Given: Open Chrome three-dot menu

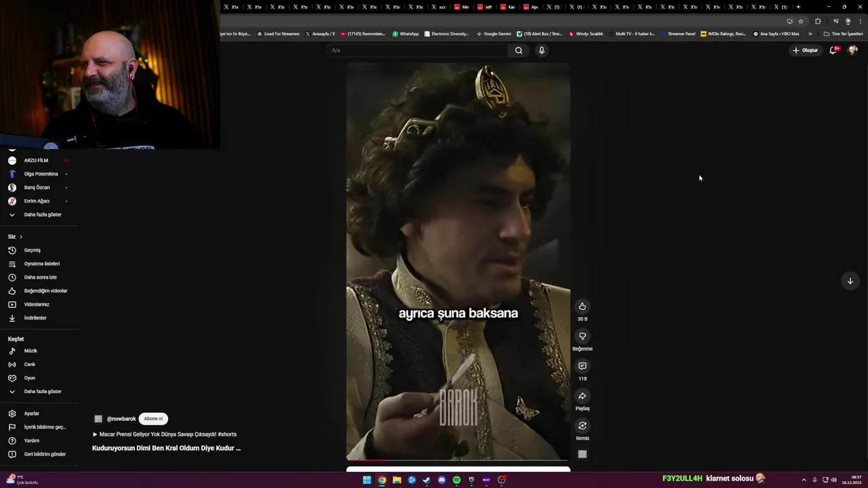Looking at the screenshot, I should (x=860, y=21).
